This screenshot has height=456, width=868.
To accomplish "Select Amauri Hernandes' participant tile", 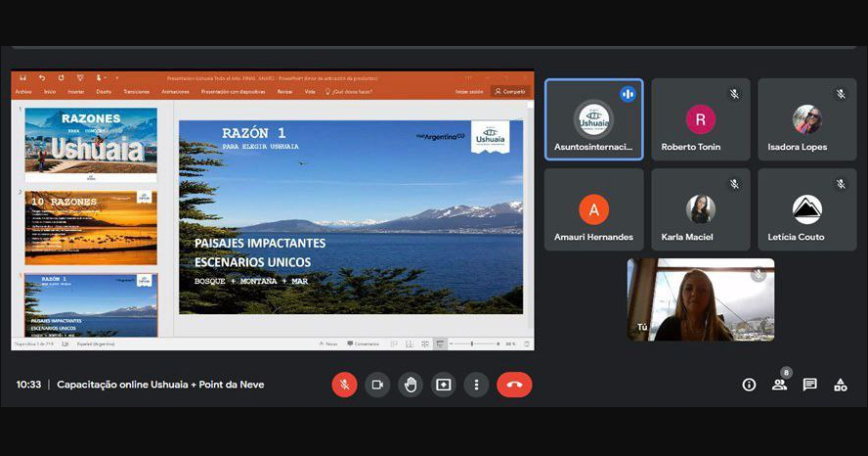I will point(594,209).
